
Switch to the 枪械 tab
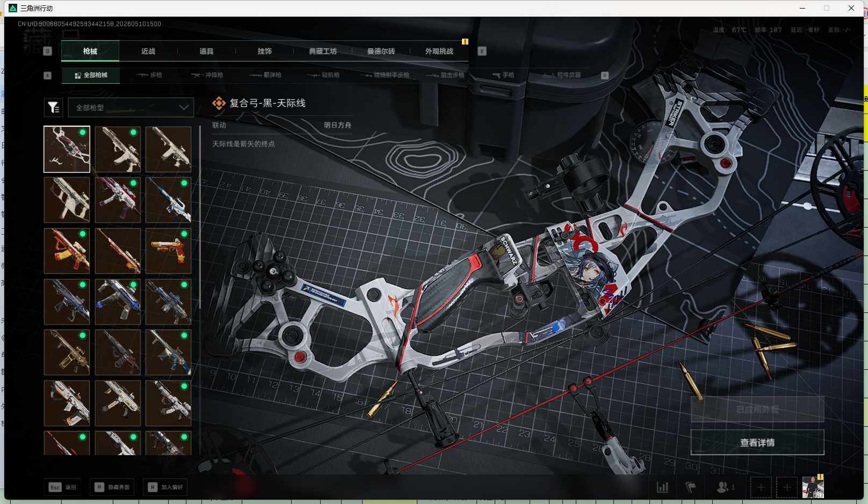pos(90,51)
